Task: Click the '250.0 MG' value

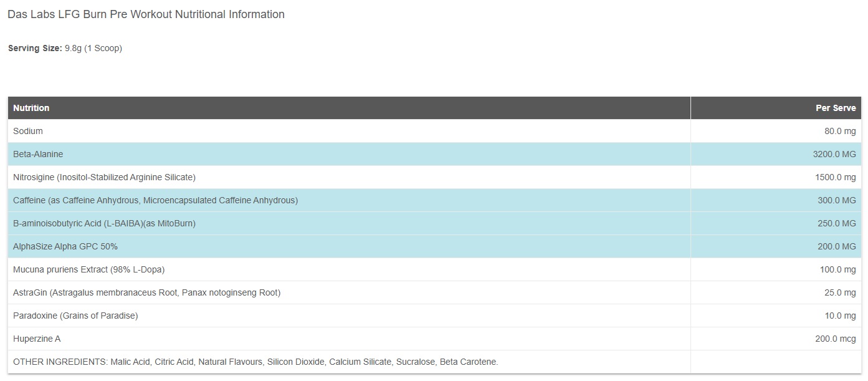Action: pyautogui.click(x=837, y=223)
